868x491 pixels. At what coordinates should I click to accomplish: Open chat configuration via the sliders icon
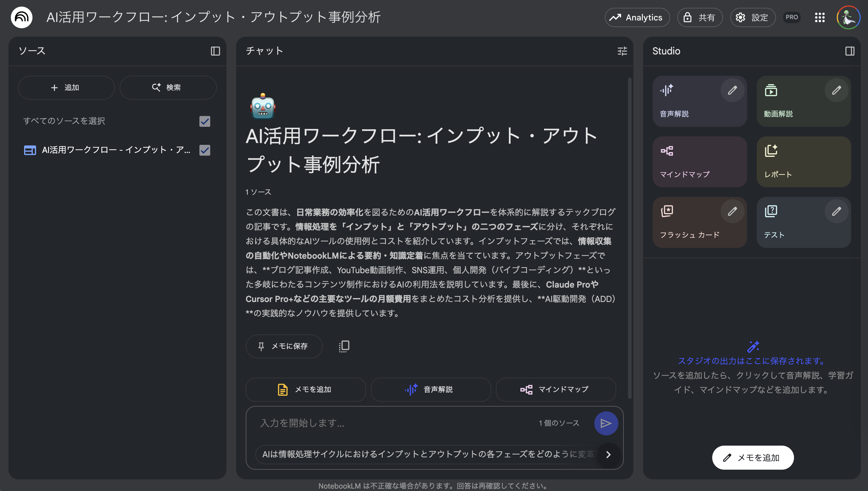coord(622,51)
